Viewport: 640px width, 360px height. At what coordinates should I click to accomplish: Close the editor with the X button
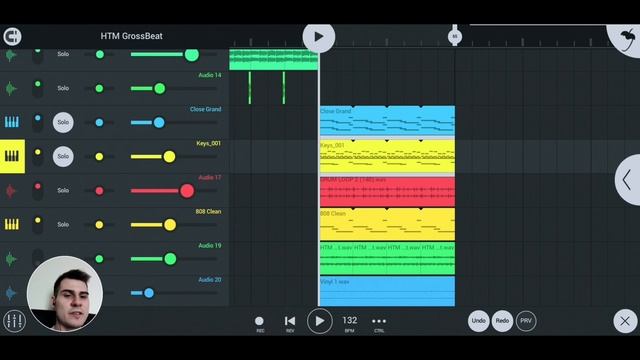pyautogui.click(x=625, y=321)
